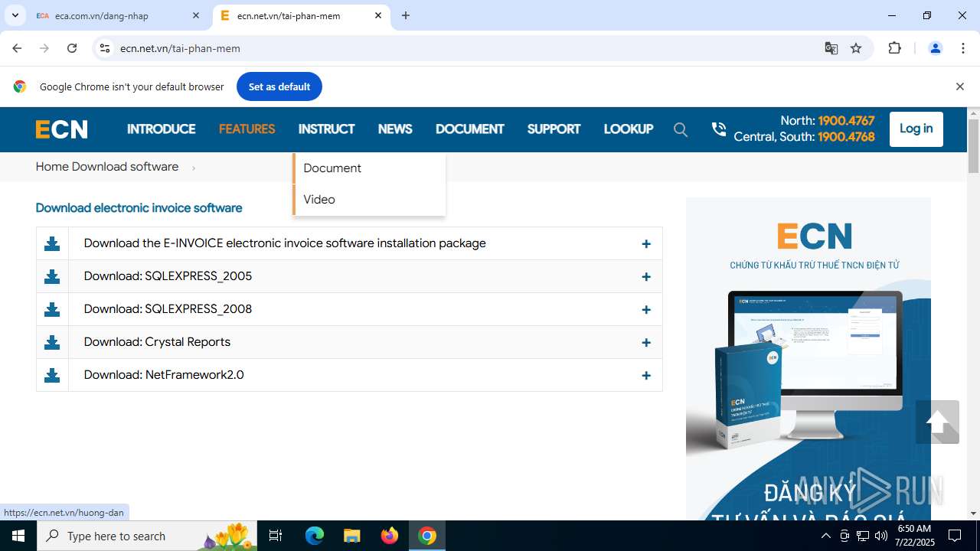The height and width of the screenshot is (551, 980).
Task: Open the SUPPORT menu
Action: point(554,129)
